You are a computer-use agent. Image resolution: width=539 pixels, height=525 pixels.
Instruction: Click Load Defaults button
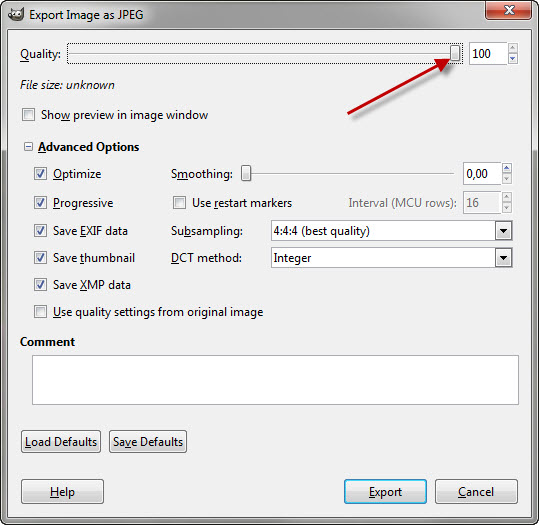pos(61,442)
